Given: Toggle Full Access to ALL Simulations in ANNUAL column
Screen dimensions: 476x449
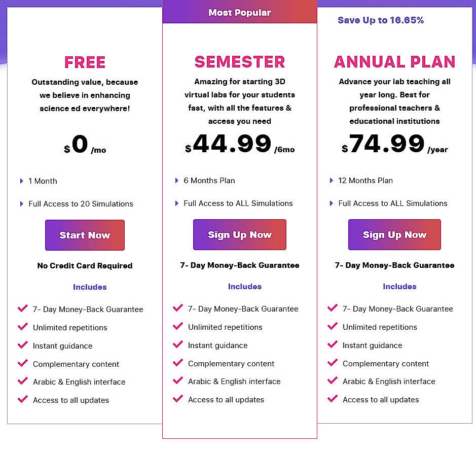Looking at the screenshot, I should click(x=332, y=203).
